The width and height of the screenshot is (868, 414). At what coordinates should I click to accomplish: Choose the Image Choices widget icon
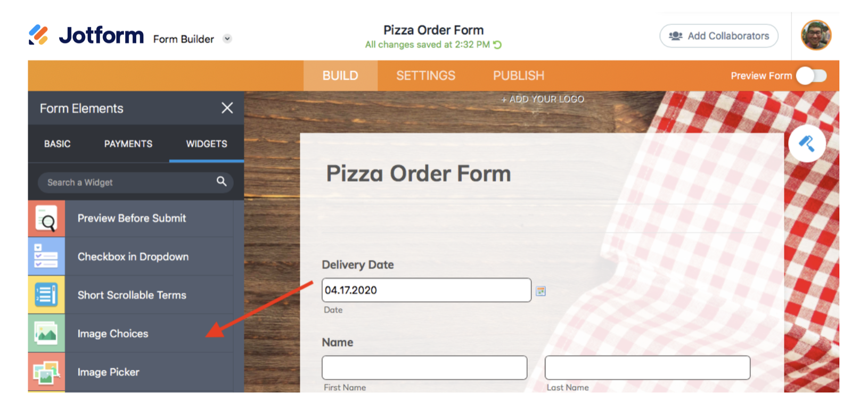[x=46, y=334]
